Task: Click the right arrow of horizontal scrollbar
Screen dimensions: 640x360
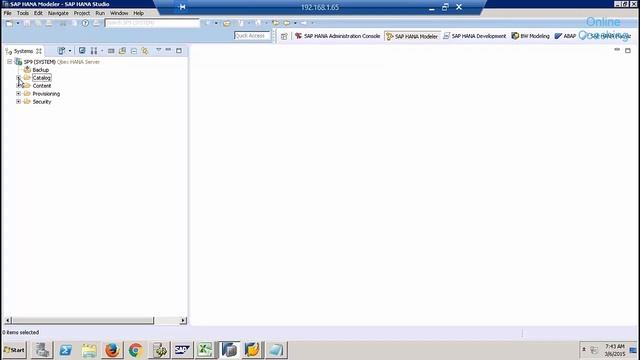Action: pos(183,320)
